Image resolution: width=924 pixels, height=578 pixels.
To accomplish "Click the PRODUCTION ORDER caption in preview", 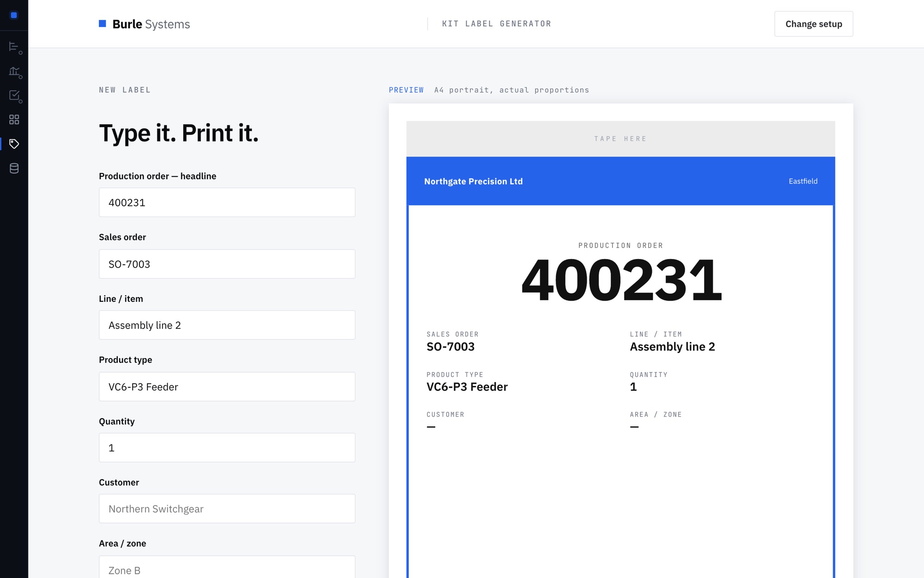I will click(620, 246).
